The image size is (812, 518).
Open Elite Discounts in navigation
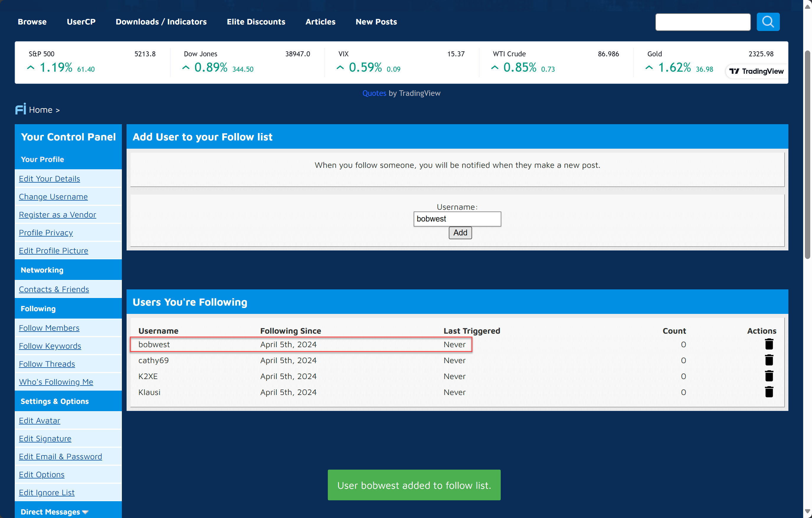(x=256, y=22)
